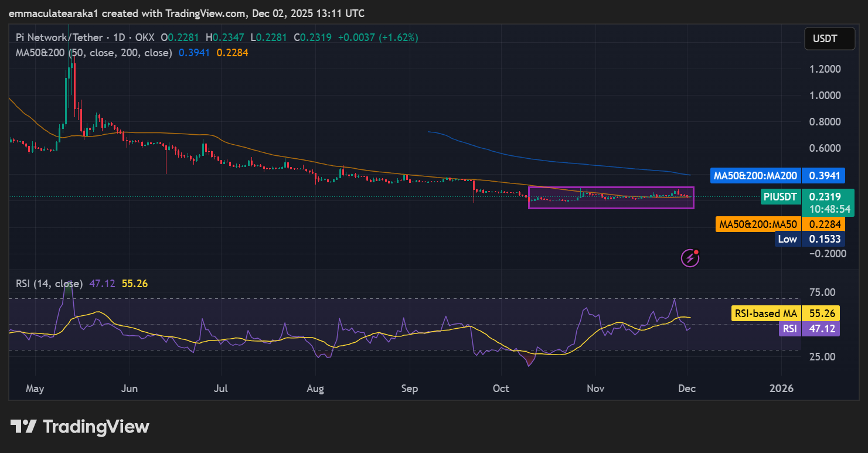Click the red notification dot on the trade icon
Screen dimensions: 868x453
click(696, 253)
